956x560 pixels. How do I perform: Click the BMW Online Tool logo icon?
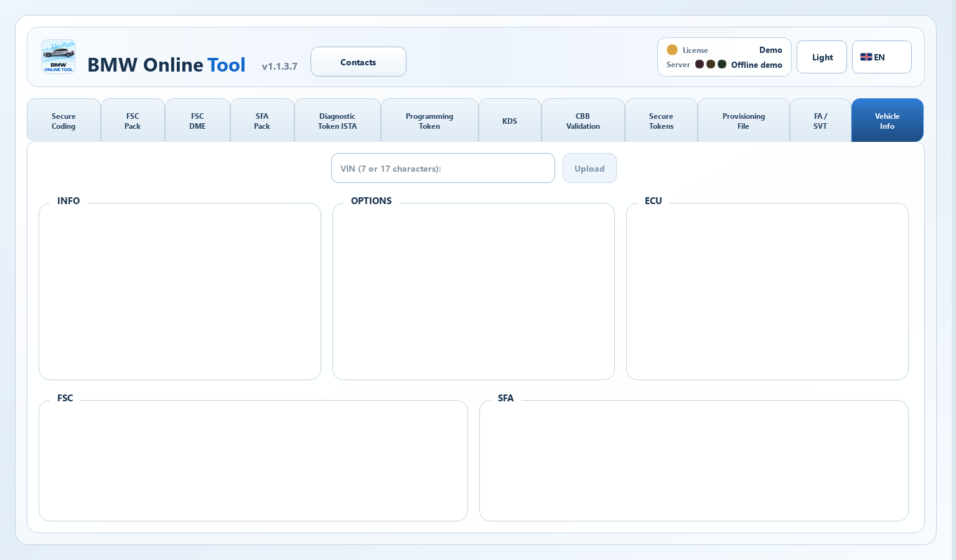point(59,57)
